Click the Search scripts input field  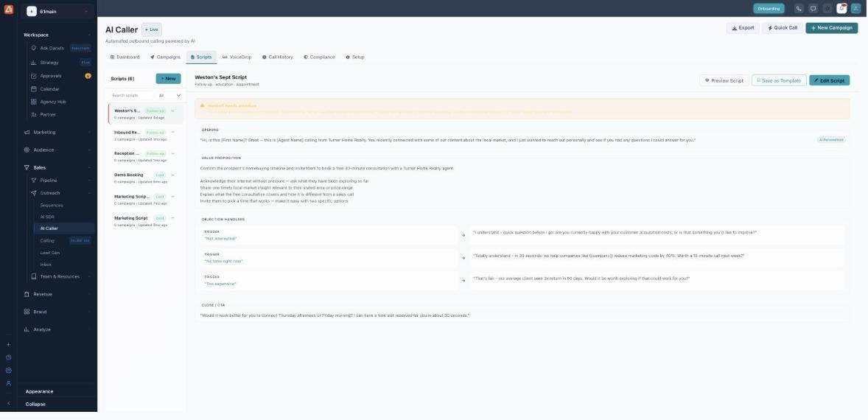(130, 96)
